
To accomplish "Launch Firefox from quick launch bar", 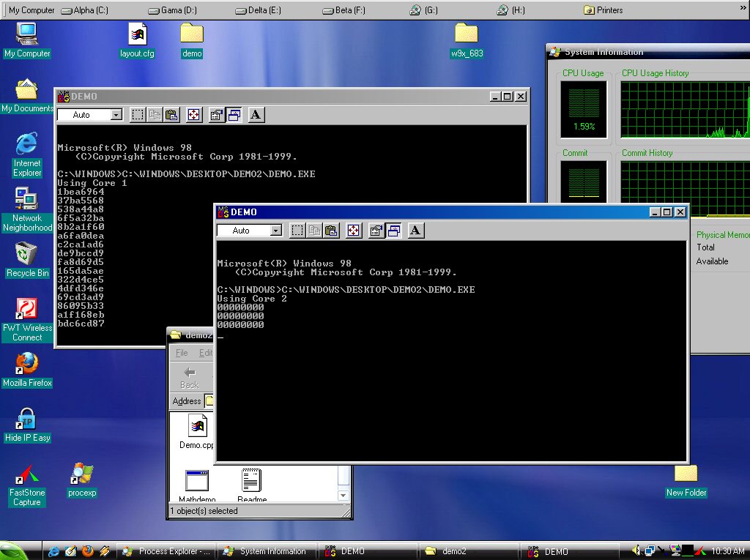I will pos(88,551).
